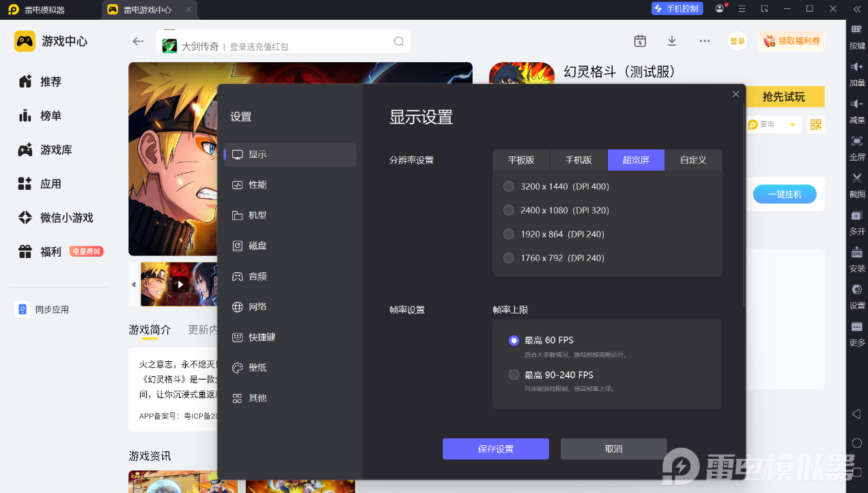The width and height of the screenshot is (868, 493).
Task: Play the video thumbnail under the banner
Action: (180, 284)
